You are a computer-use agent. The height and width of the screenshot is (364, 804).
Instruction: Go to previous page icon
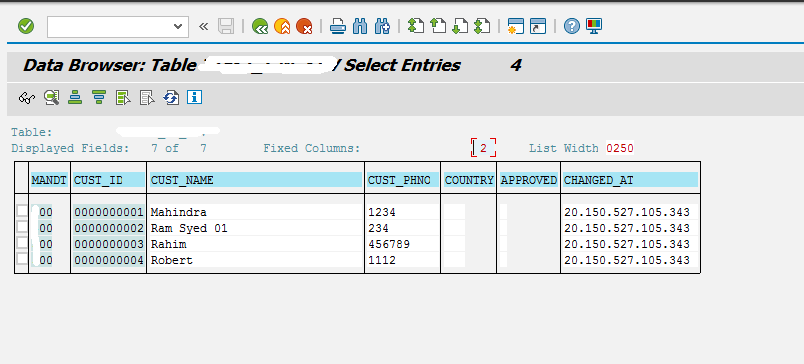coord(438,26)
